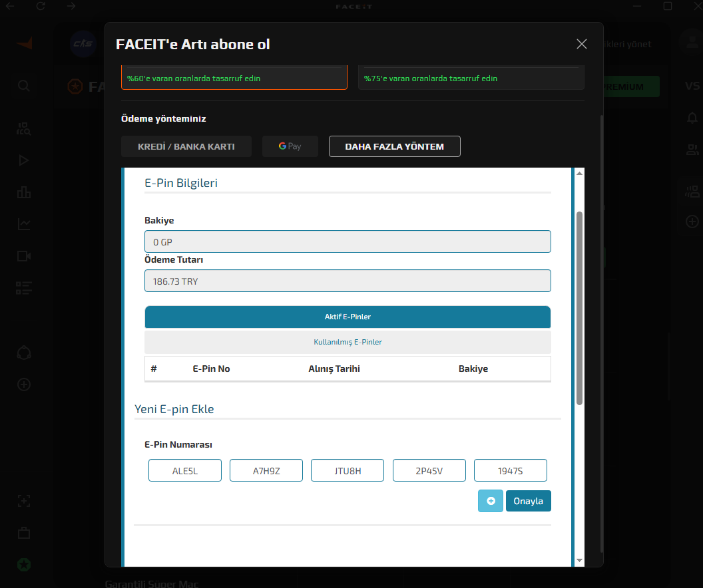703x588 pixels.
Task: Select the %75 savings plan card
Action: pos(471,77)
